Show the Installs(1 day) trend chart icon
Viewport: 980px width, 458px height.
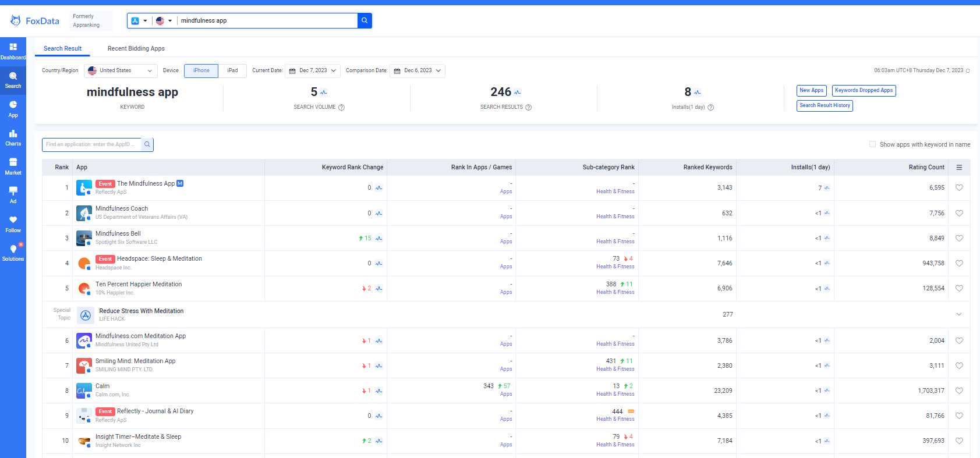pos(698,93)
